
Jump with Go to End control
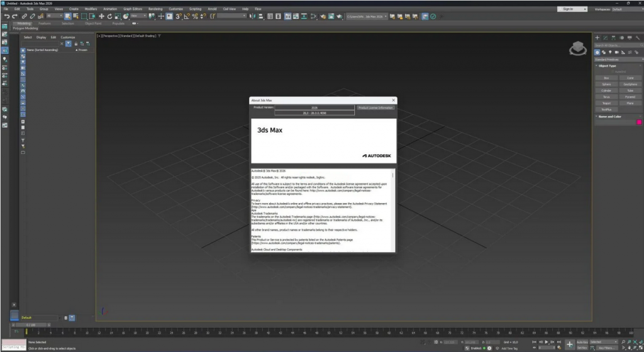558,342
